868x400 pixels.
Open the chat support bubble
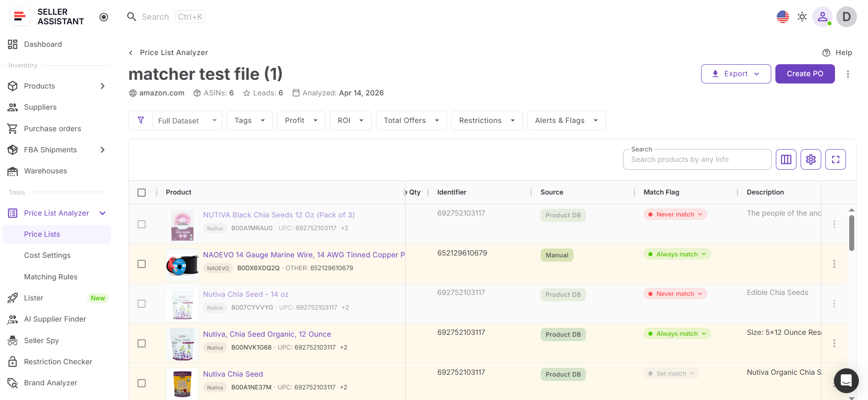pyautogui.click(x=846, y=380)
